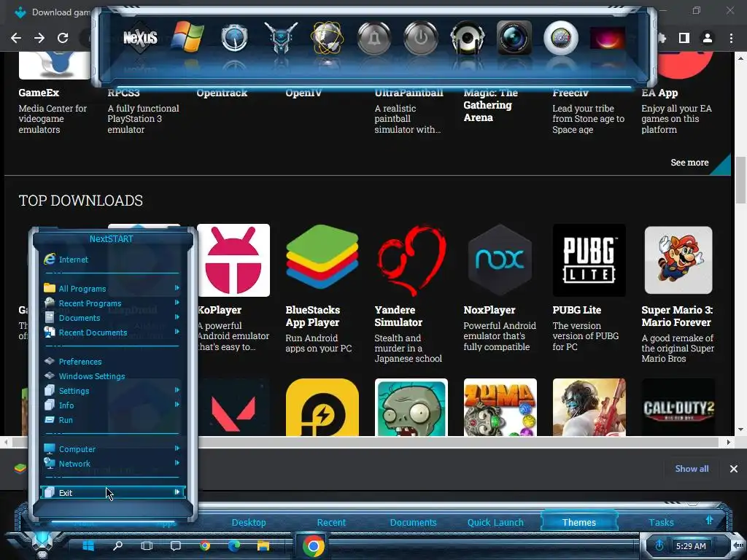The image size is (747, 560).
Task: Click the Windows flag icon in the dock
Action: 187,36
